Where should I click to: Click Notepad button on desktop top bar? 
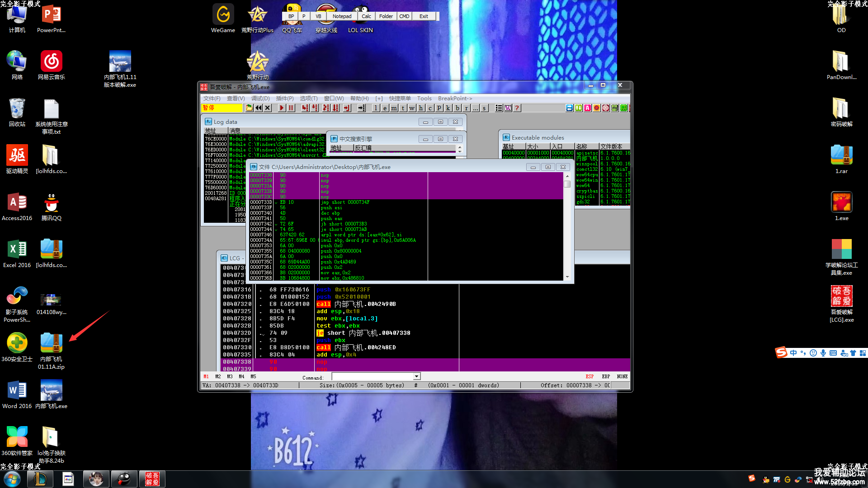tap(342, 16)
